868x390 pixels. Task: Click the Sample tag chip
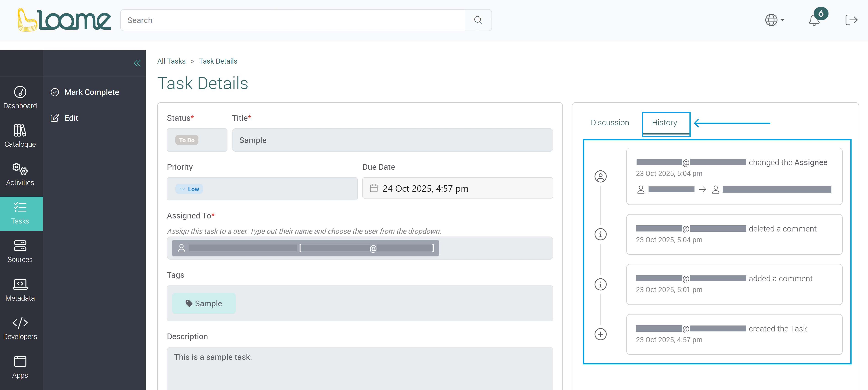(x=203, y=303)
